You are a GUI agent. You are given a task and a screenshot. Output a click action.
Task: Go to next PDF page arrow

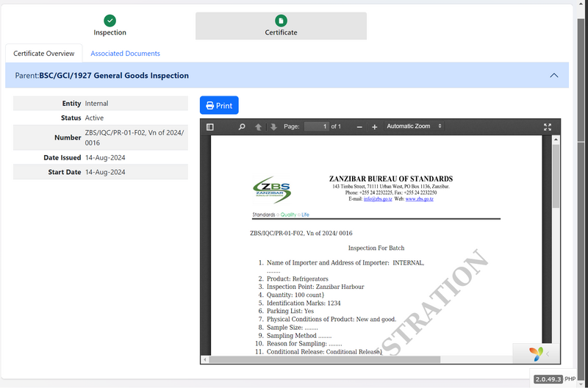point(273,126)
